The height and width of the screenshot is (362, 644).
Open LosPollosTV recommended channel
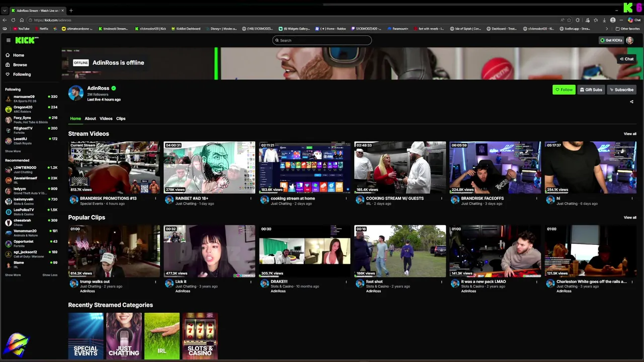click(x=31, y=212)
